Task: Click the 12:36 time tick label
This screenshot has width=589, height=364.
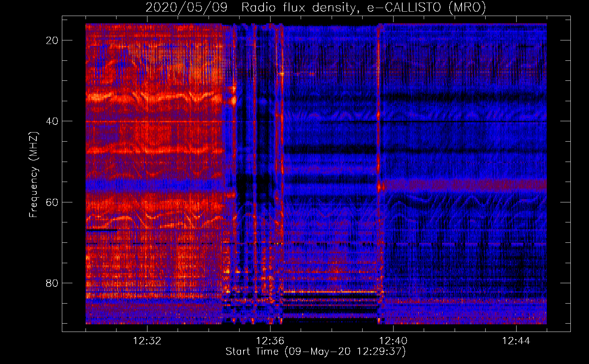Action: pyautogui.click(x=270, y=341)
